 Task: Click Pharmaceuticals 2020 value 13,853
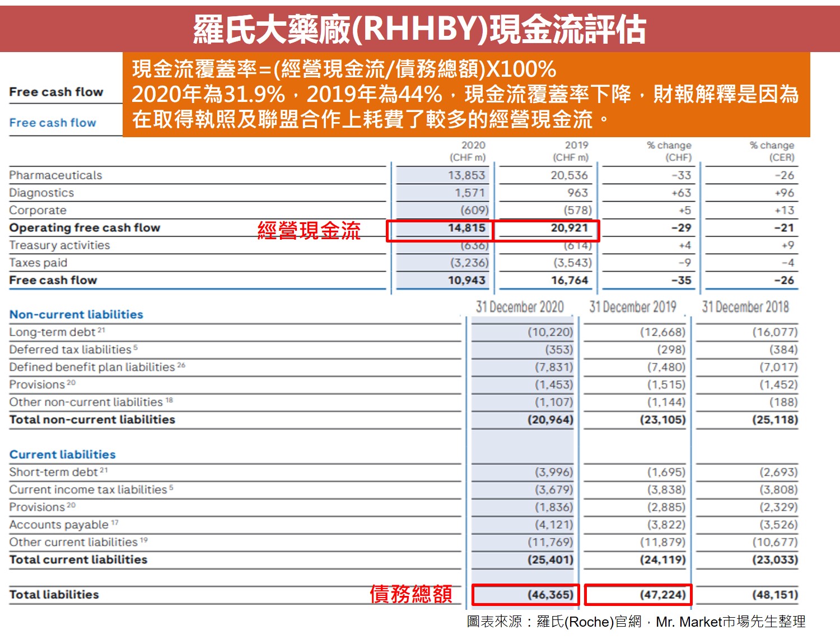point(466,175)
